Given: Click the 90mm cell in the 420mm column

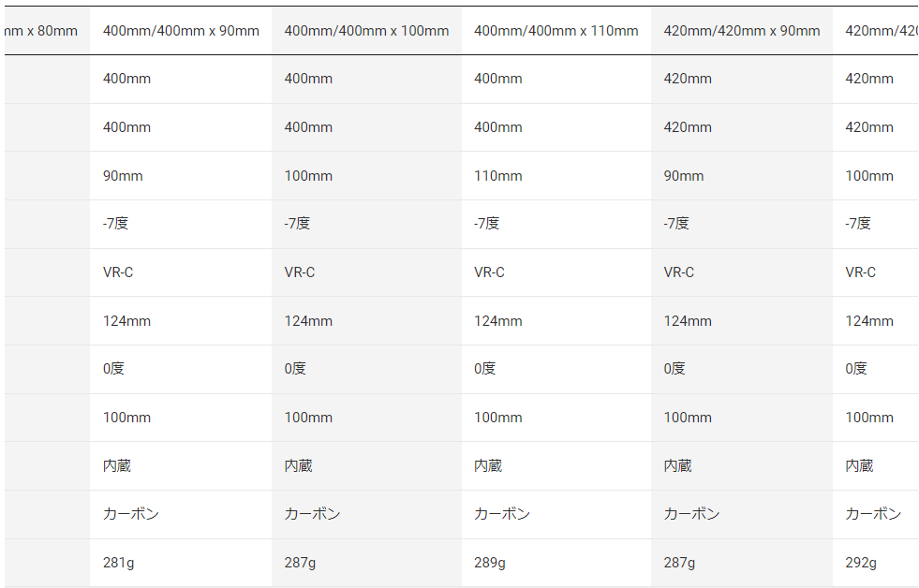Looking at the screenshot, I should (683, 176).
